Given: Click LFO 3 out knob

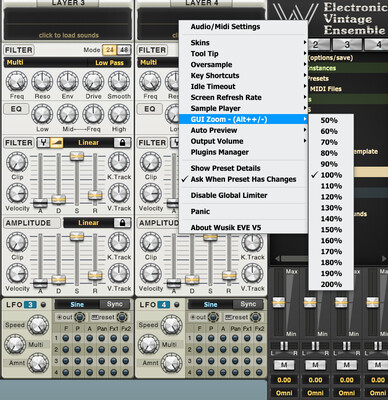Looking at the screenshot, I should (x=80, y=317).
